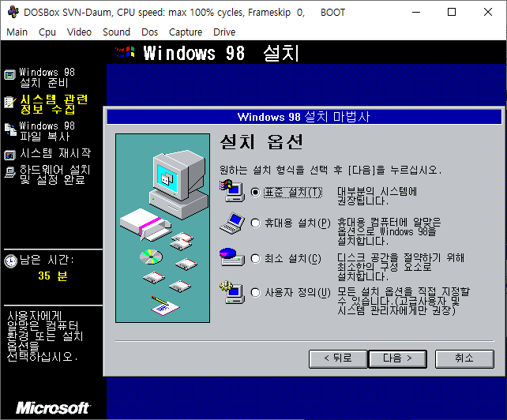Click the clock icon beside 남은 시간
Image resolution: width=507 pixels, height=420 pixels.
pos(11,261)
